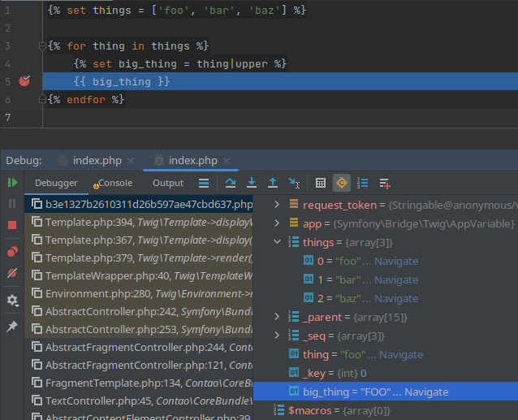The width and height of the screenshot is (518, 420).
Task: Select frame AbstractFragmentController.php:121
Action: click(138, 365)
